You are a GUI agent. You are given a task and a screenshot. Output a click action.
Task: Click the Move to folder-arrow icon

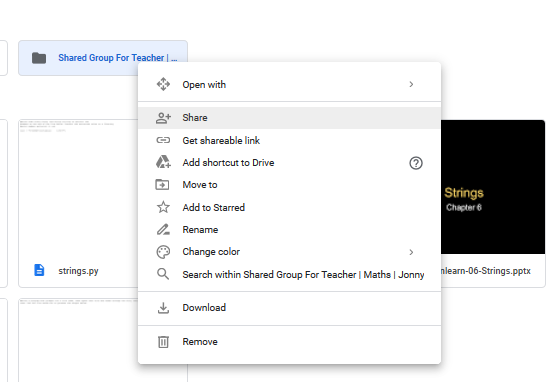click(x=162, y=185)
